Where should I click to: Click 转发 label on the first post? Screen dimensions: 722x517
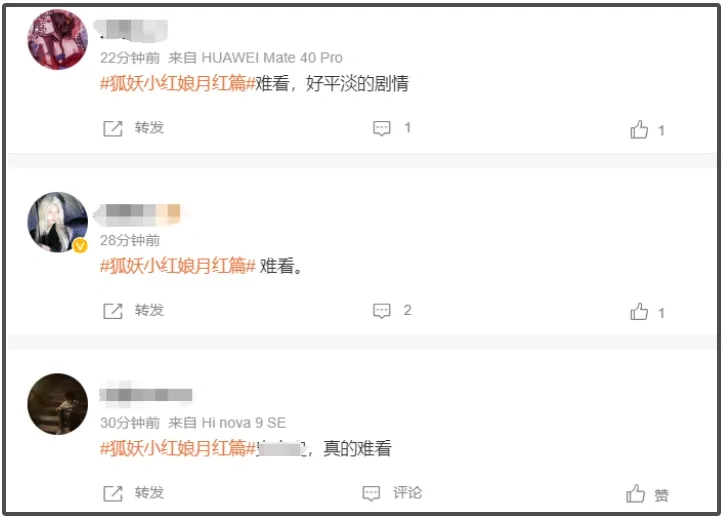pyautogui.click(x=149, y=128)
